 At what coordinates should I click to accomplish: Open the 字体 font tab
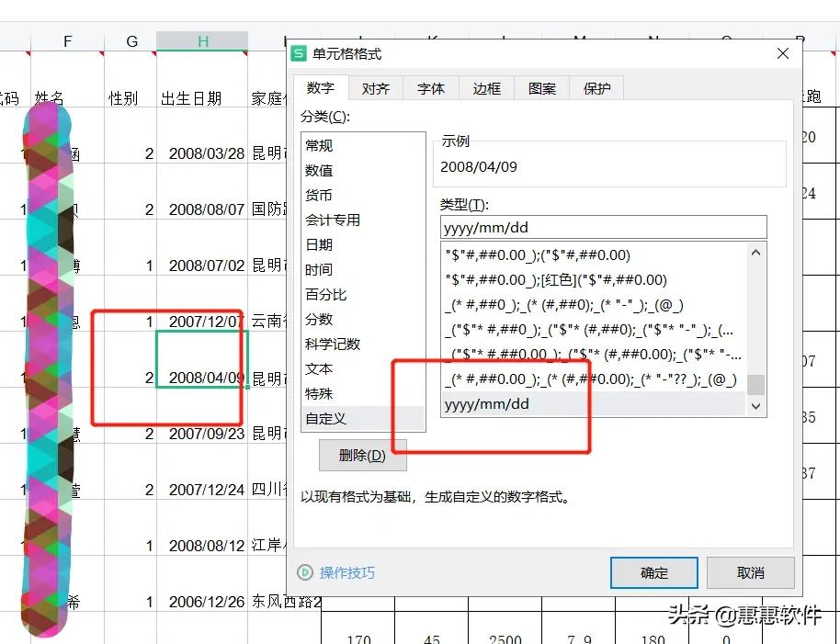[430, 88]
